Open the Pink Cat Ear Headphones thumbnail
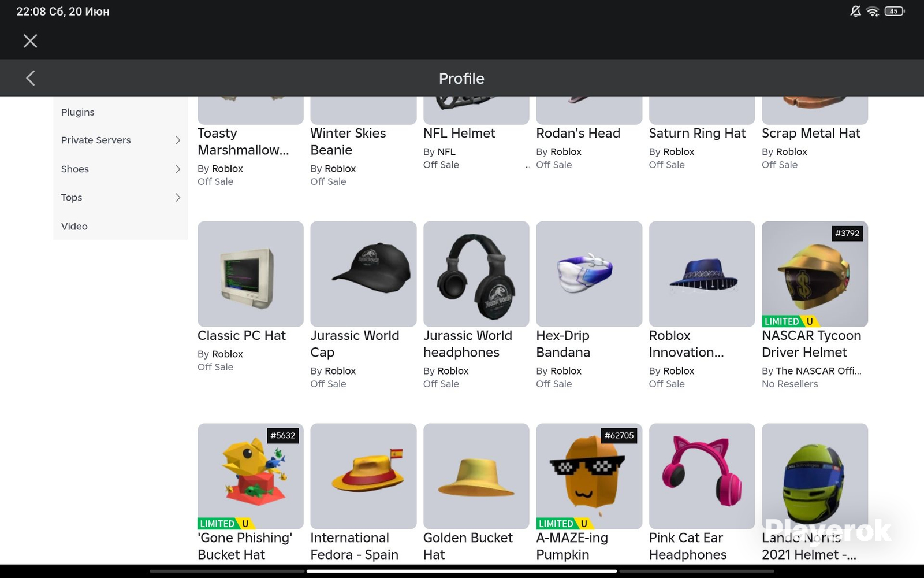The width and height of the screenshot is (924, 578). coord(702,476)
